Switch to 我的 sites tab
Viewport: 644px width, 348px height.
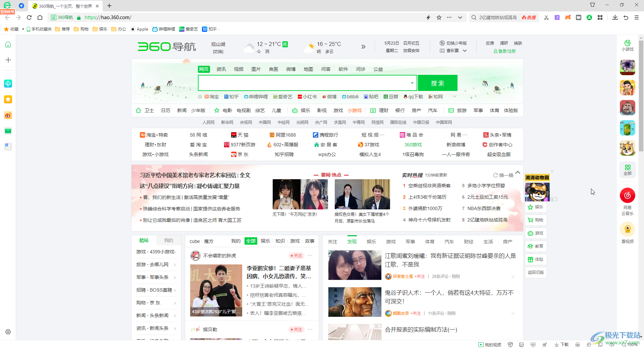click(168, 240)
